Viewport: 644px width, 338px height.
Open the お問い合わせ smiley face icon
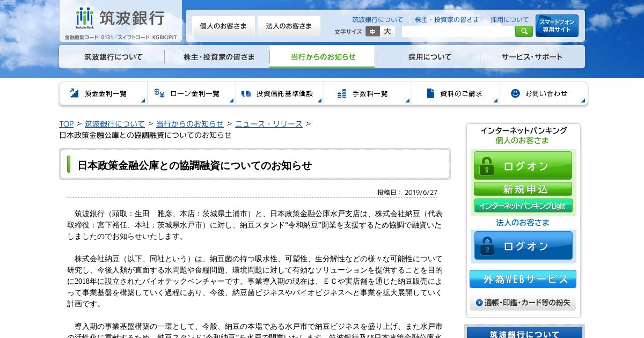[515, 93]
